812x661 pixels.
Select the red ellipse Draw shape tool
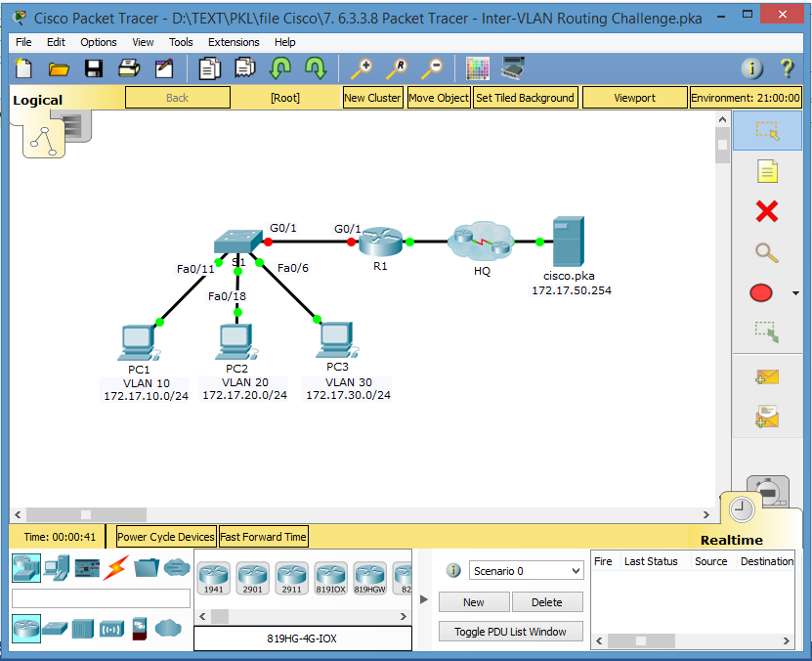(761, 293)
